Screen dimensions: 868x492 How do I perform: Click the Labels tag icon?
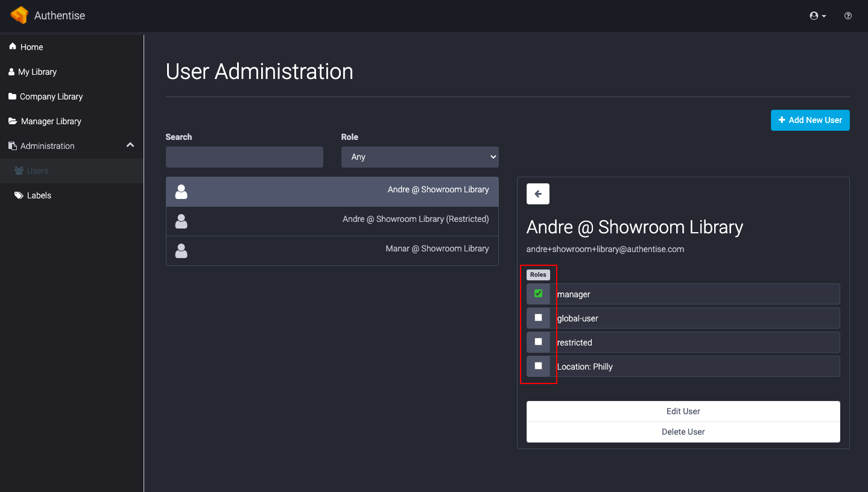(19, 195)
